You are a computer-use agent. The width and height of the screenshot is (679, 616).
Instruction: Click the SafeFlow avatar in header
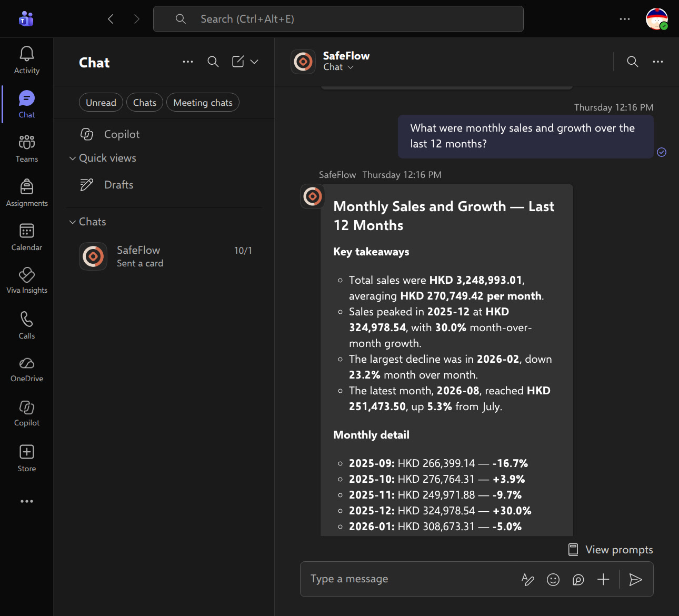point(303,62)
